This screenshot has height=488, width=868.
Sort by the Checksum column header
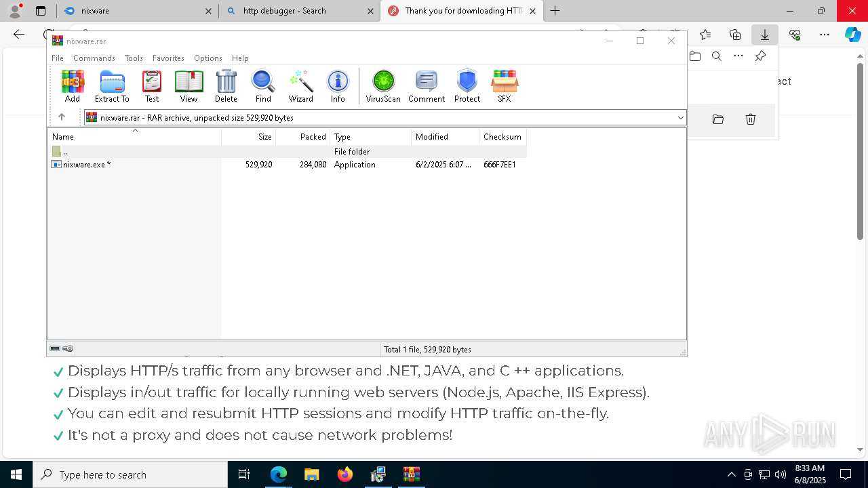[x=503, y=137]
